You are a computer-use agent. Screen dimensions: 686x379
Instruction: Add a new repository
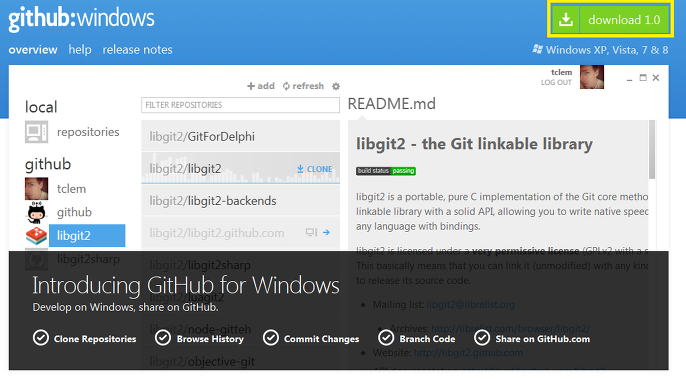pyautogui.click(x=261, y=86)
